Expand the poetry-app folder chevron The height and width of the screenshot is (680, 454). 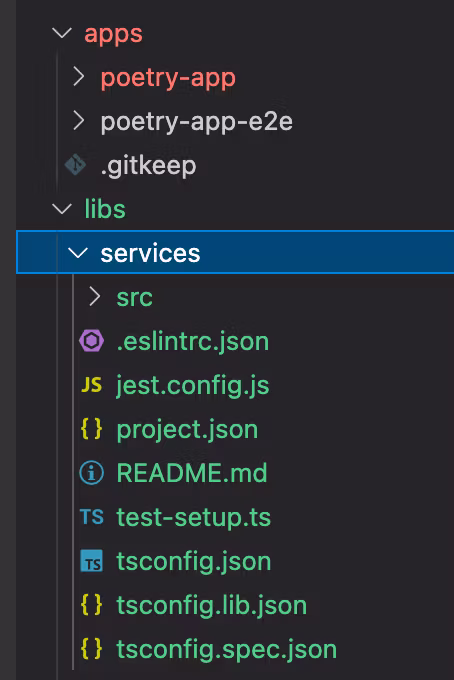[x=78, y=77]
